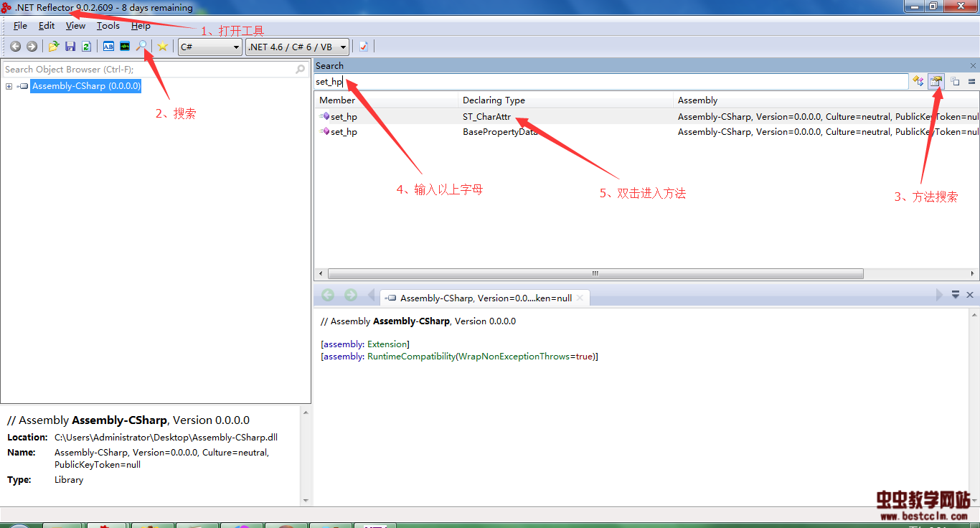Click Location path in assembly details panel
980x528 pixels.
tap(166, 437)
